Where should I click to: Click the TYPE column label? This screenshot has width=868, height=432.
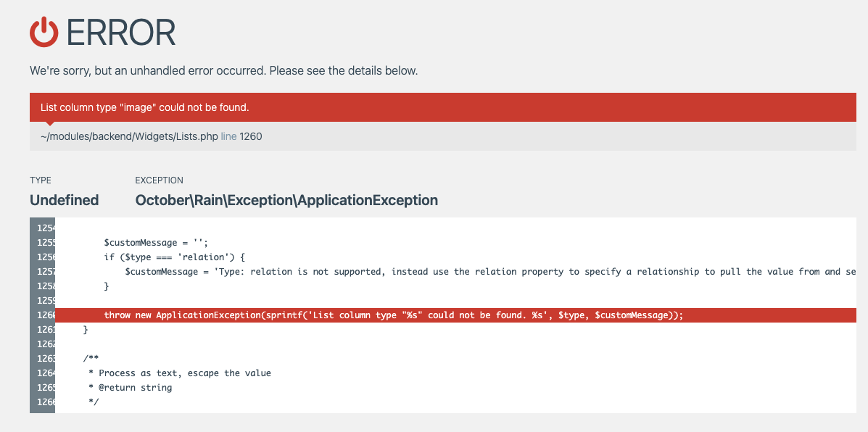click(41, 180)
